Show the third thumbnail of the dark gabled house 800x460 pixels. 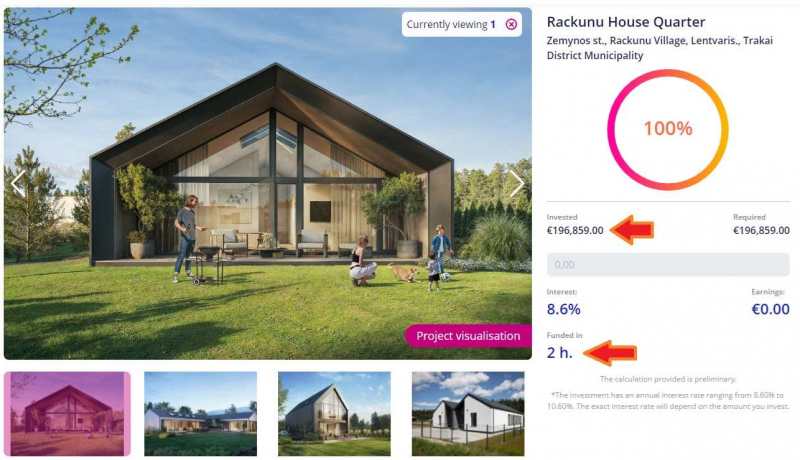click(x=334, y=414)
